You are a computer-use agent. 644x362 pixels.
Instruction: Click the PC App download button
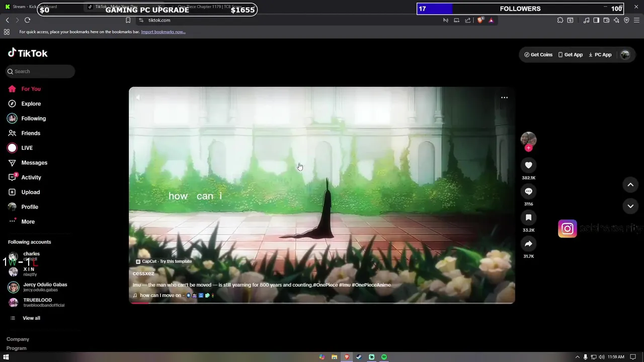click(x=600, y=55)
